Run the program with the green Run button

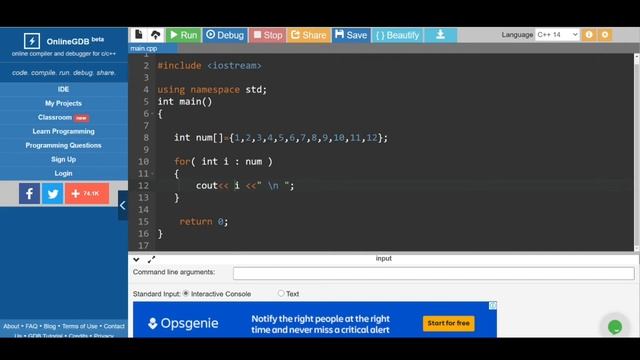pos(184,35)
